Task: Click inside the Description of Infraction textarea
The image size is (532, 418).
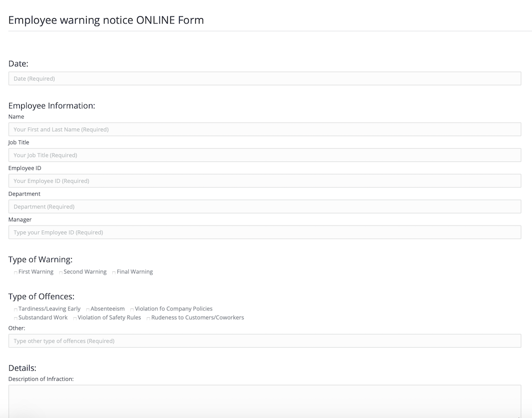Action: click(x=264, y=400)
